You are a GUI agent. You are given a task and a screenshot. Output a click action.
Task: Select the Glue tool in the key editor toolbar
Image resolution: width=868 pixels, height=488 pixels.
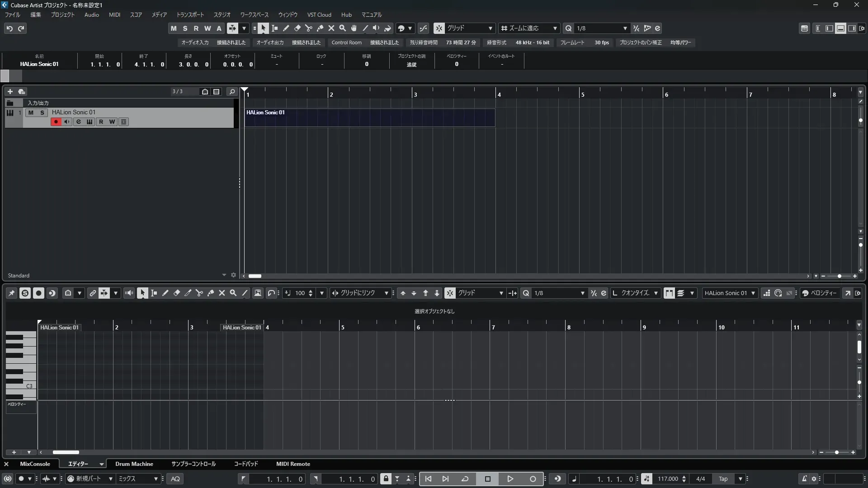coord(211,293)
